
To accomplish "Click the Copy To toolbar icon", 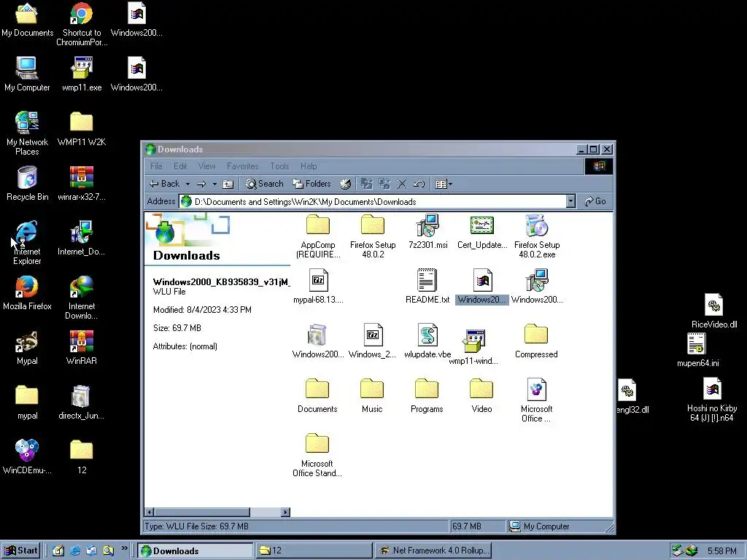I will (x=384, y=184).
